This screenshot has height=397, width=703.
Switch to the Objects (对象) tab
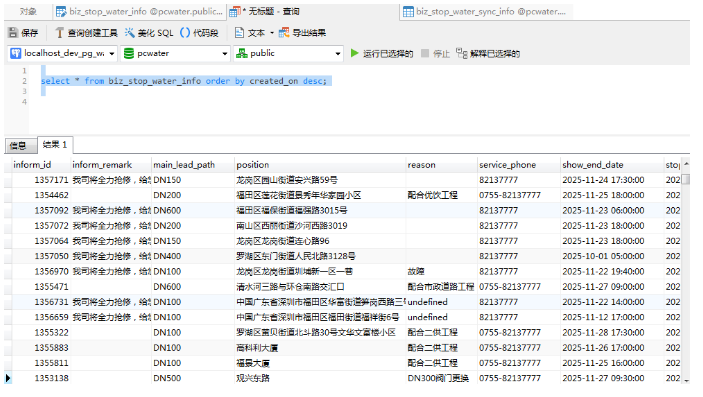point(28,12)
